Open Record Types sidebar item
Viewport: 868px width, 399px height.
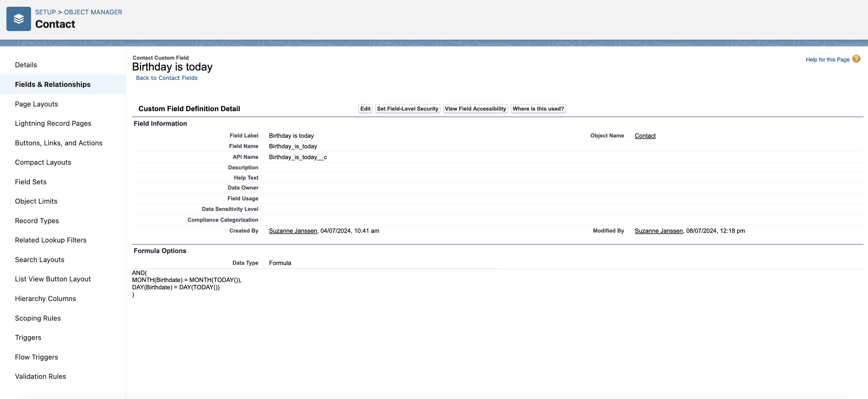37,221
